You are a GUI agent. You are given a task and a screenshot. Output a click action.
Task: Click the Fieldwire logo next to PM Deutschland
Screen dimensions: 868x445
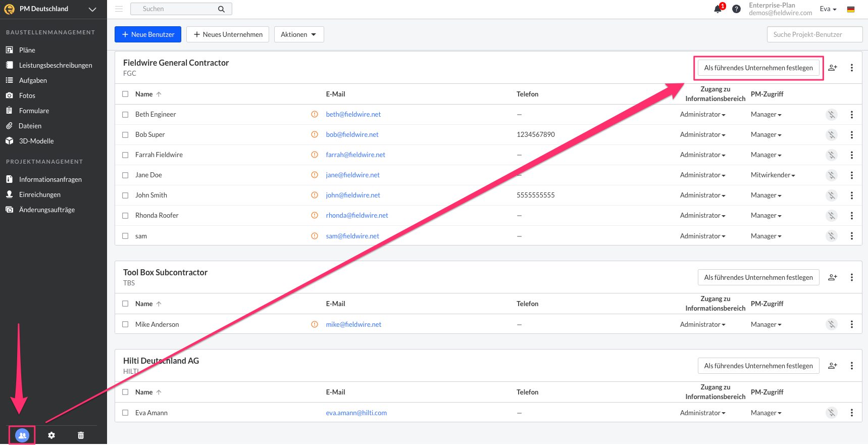[9, 9]
